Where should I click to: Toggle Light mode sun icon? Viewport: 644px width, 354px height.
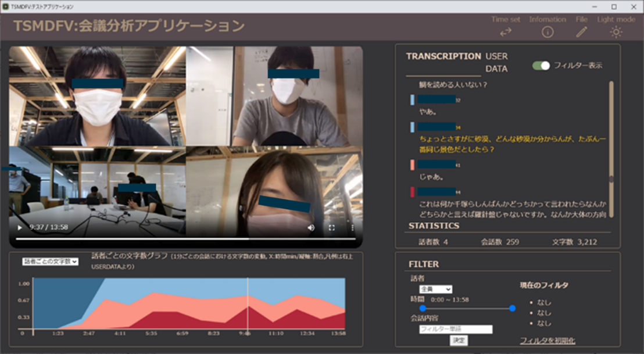point(616,33)
